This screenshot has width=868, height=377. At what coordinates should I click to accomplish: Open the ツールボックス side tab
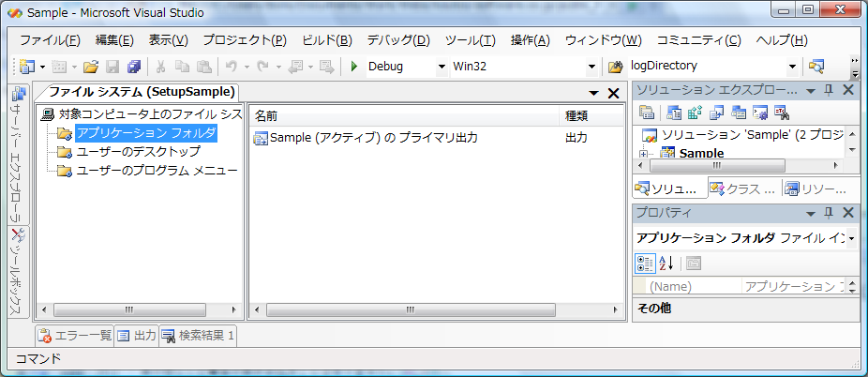tap(18, 272)
